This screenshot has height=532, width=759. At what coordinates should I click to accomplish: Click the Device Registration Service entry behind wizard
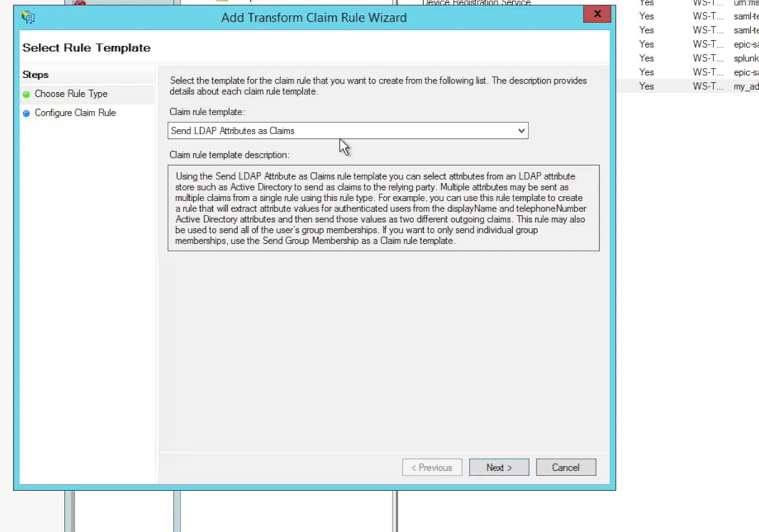tap(476, 3)
